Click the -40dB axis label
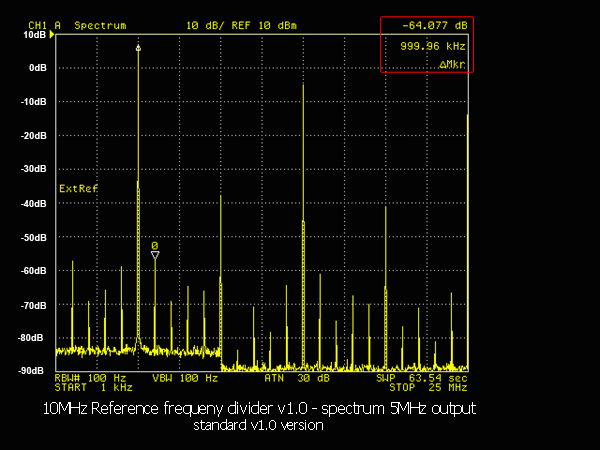 (34, 204)
